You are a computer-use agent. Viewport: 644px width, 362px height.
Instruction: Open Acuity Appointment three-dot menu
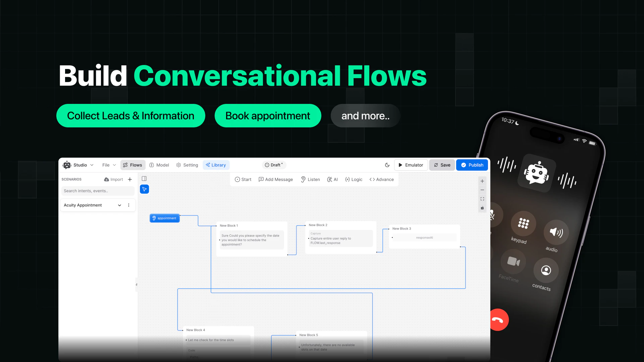[x=129, y=205]
